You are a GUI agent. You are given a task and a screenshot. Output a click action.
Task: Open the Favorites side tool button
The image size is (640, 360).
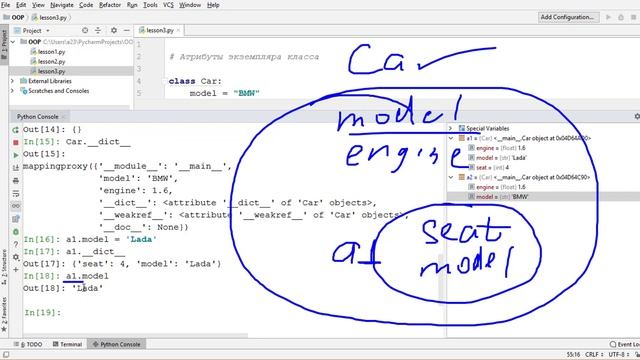coord(4,314)
